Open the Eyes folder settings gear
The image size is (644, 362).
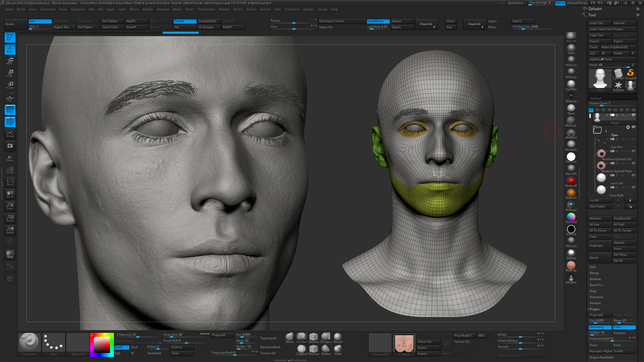click(628, 127)
